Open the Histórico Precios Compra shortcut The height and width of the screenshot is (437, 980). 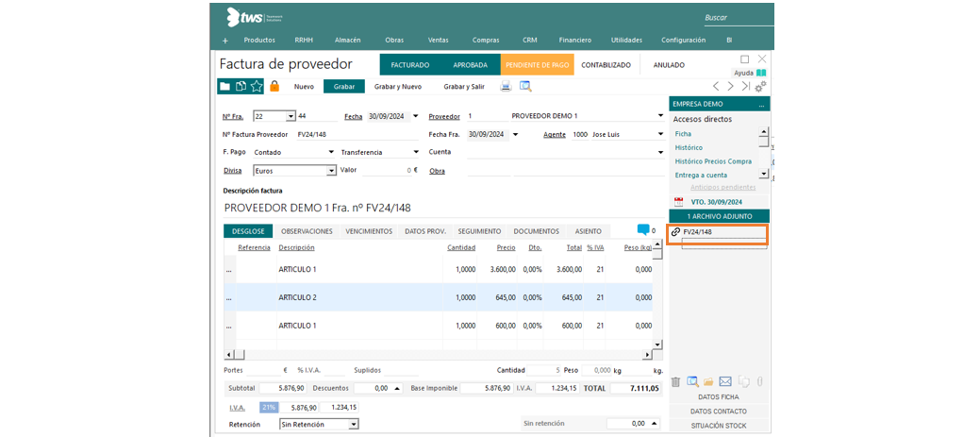click(713, 161)
